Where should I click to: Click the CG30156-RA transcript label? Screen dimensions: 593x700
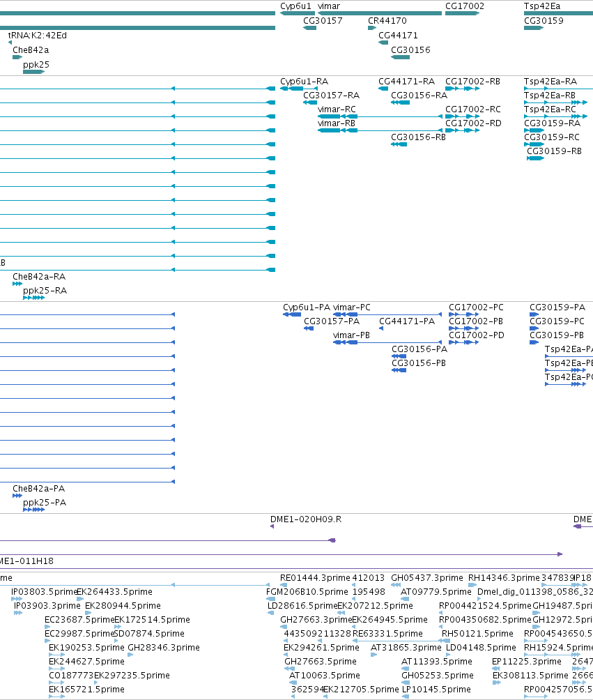(419, 96)
